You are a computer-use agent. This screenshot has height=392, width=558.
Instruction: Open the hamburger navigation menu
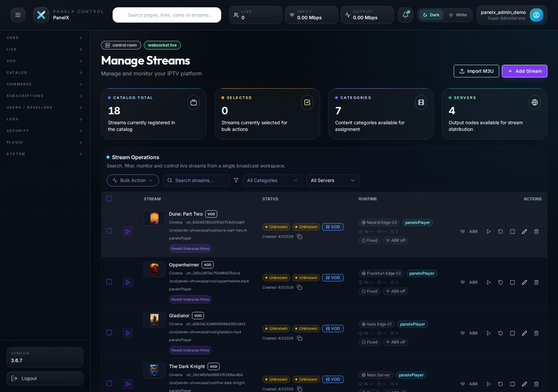coord(18,15)
